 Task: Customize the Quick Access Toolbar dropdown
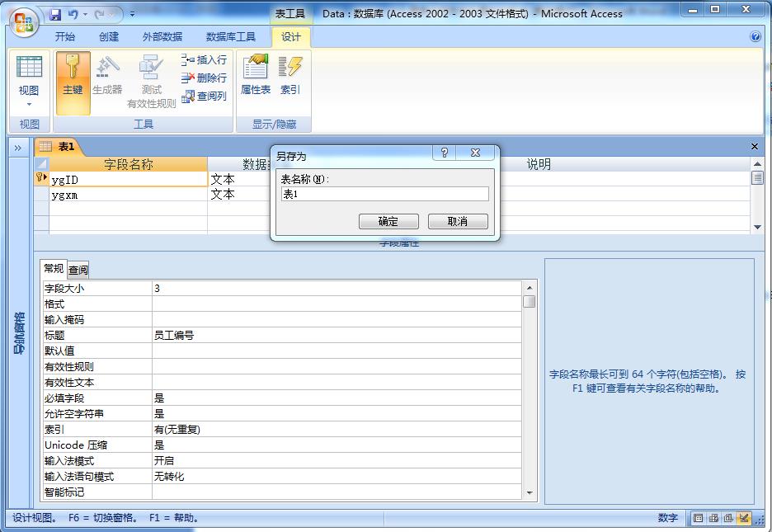(133, 14)
